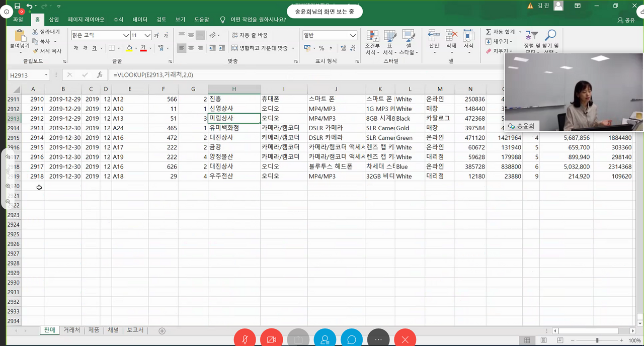Click the AutoSum (자동 합계) sigma icon
This screenshot has width=644, height=346.
(x=489, y=32)
